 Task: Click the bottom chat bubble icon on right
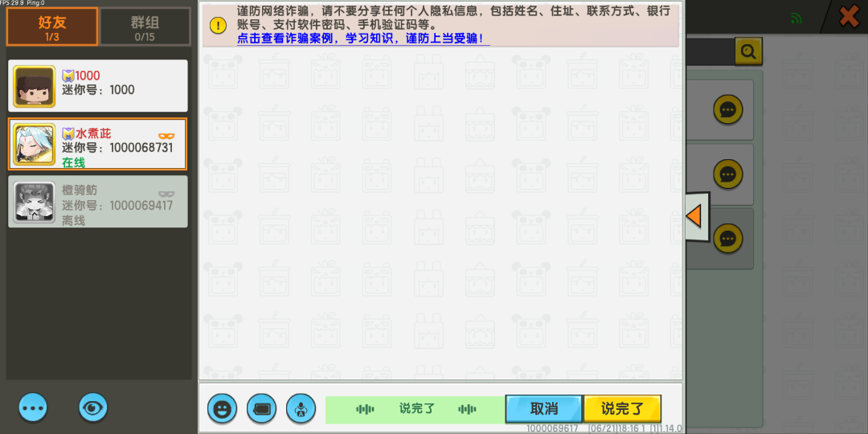point(727,238)
